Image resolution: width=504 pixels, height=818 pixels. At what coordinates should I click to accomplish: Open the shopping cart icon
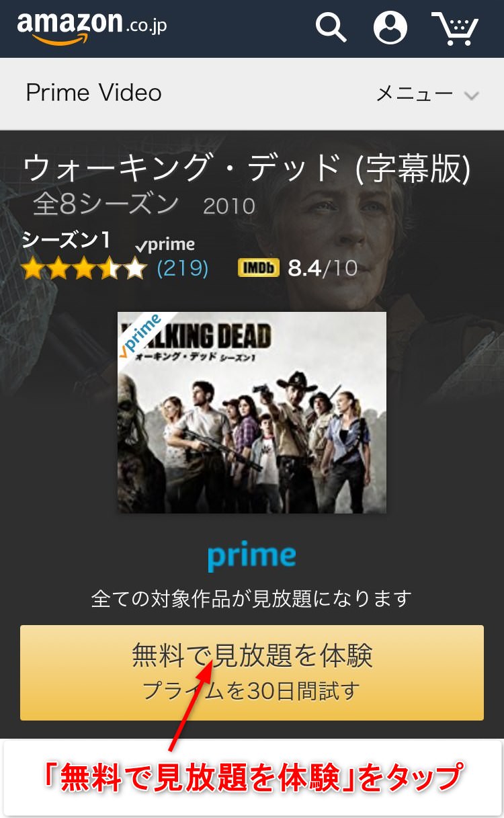click(455, 28)
